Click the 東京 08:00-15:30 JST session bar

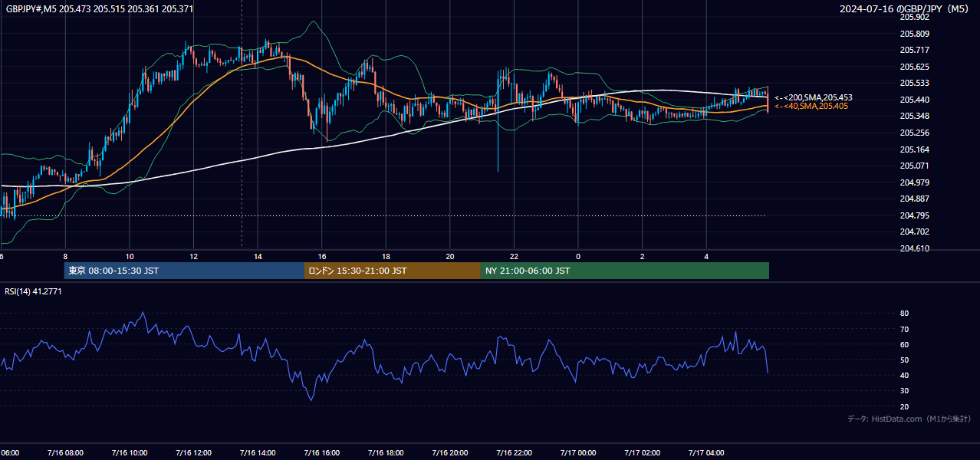[184, 271]
